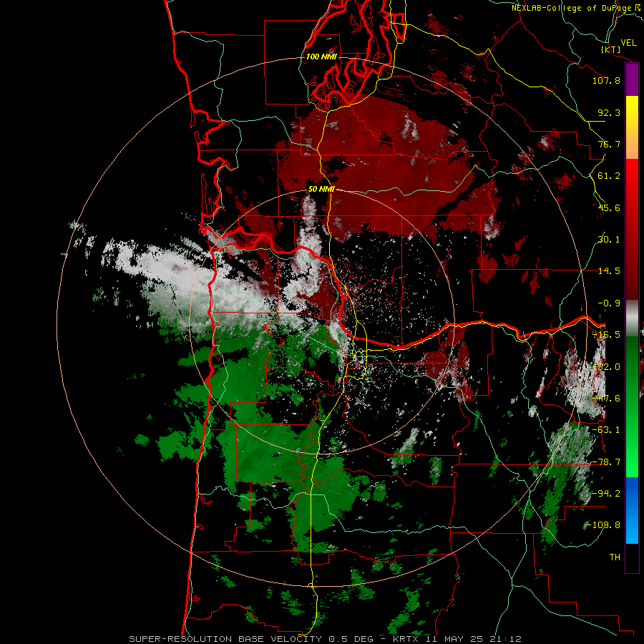This screenshot has width=644, height=644.
Task: Click the -109.8 velocity scale value
Action: 603,525
